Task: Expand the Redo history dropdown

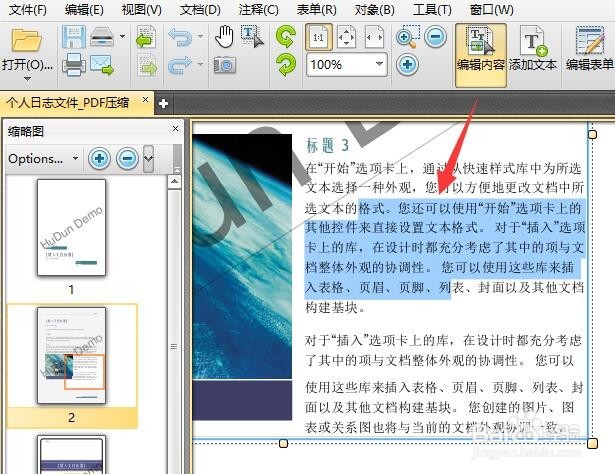Action: 200,64
